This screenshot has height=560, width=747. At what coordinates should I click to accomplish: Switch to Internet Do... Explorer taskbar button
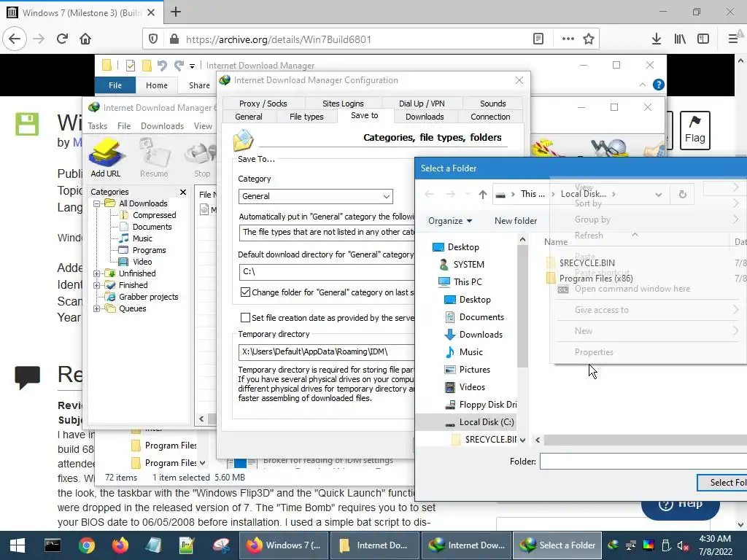coord(374,545)
